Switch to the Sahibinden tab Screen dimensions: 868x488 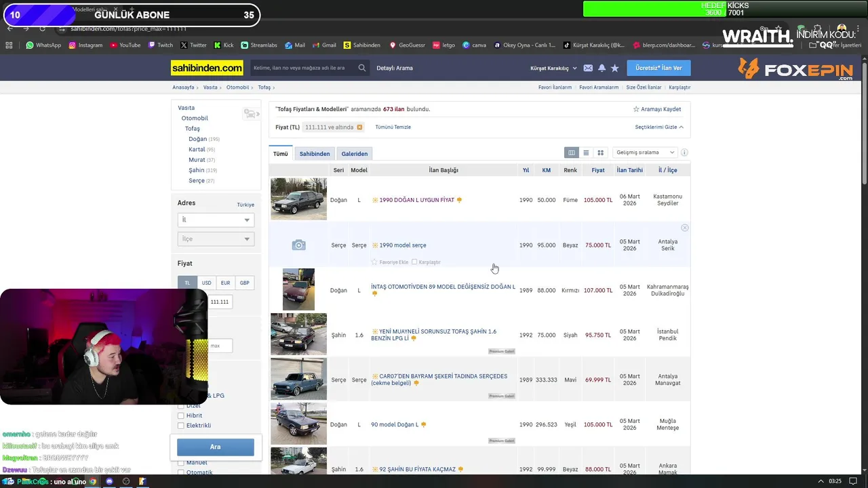pyautogui.click(x=315, y=154)
